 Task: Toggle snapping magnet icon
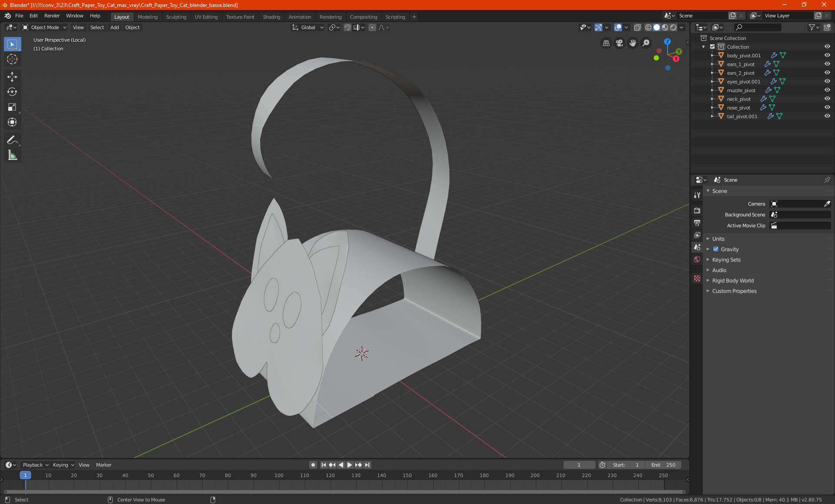(x=347, y=27)
